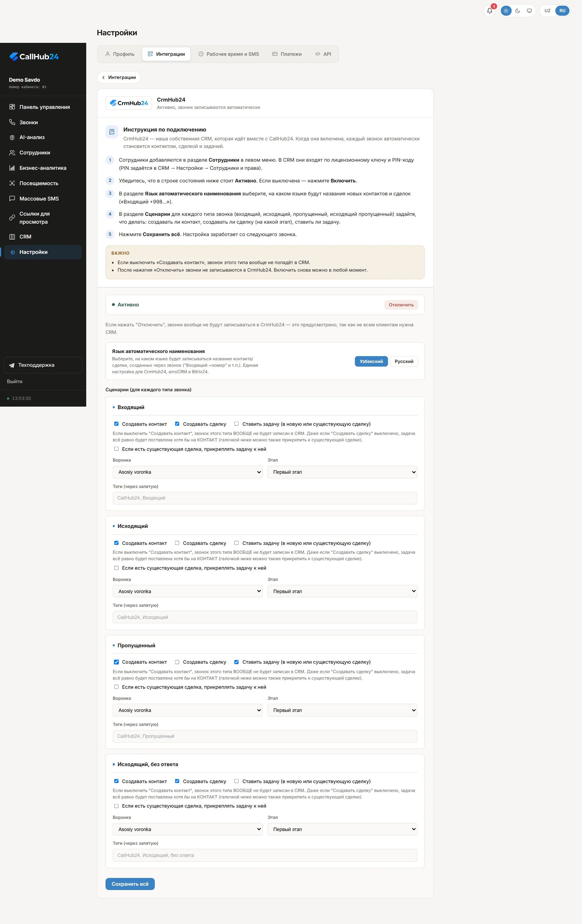
Task: Open Воронка dropdown in Входящий section
Action: pos(188,472)
